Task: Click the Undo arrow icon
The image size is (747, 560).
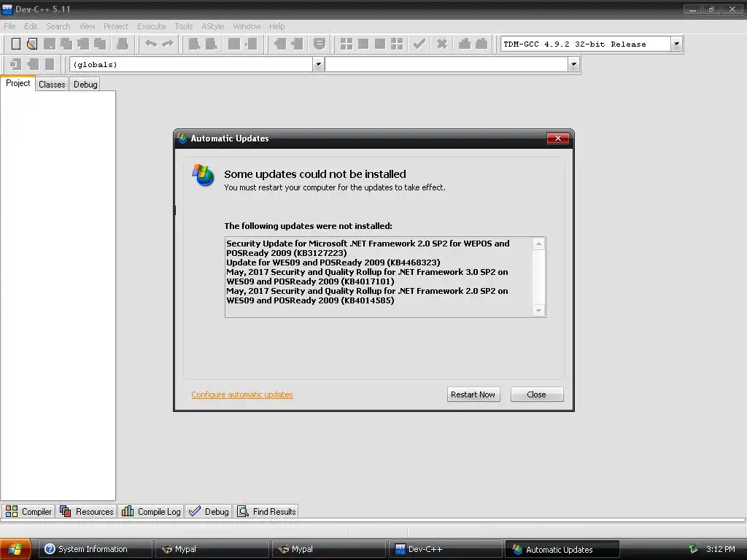Action: pos(150,44)
